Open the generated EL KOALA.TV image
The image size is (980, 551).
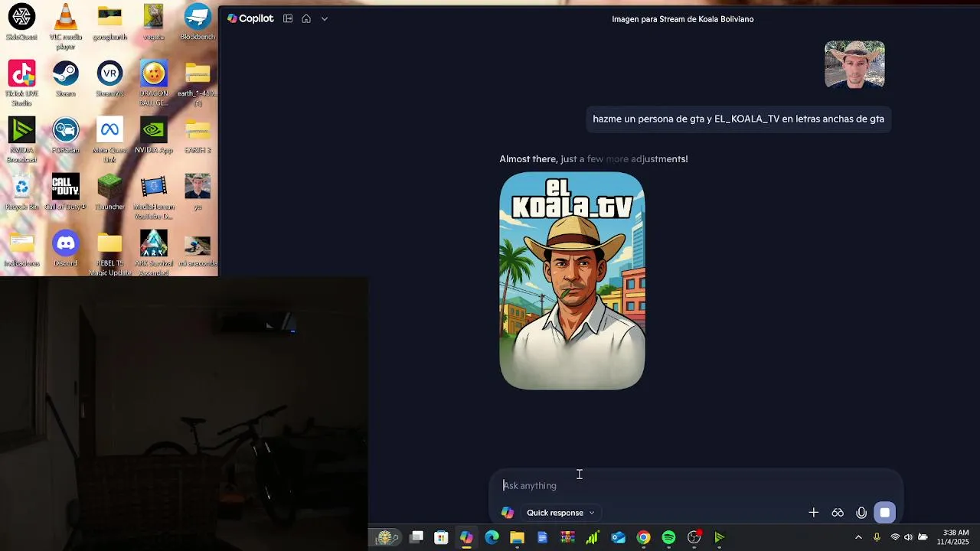pyautogui.click(x=572, y=281)
